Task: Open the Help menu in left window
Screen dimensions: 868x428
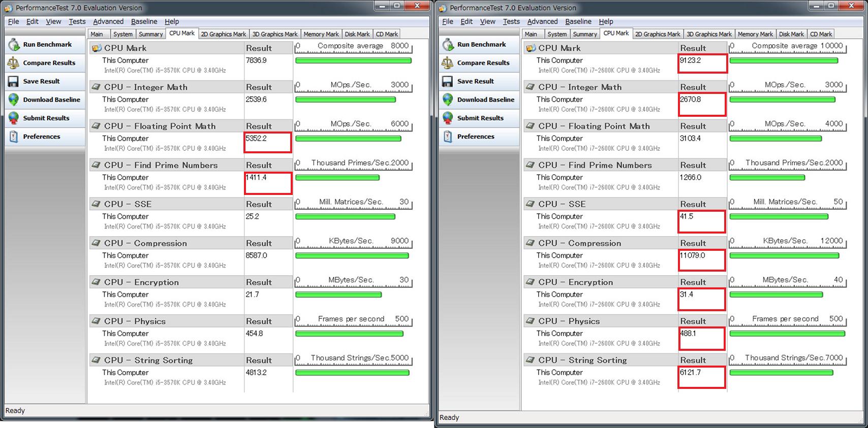Action: point(172,21)
